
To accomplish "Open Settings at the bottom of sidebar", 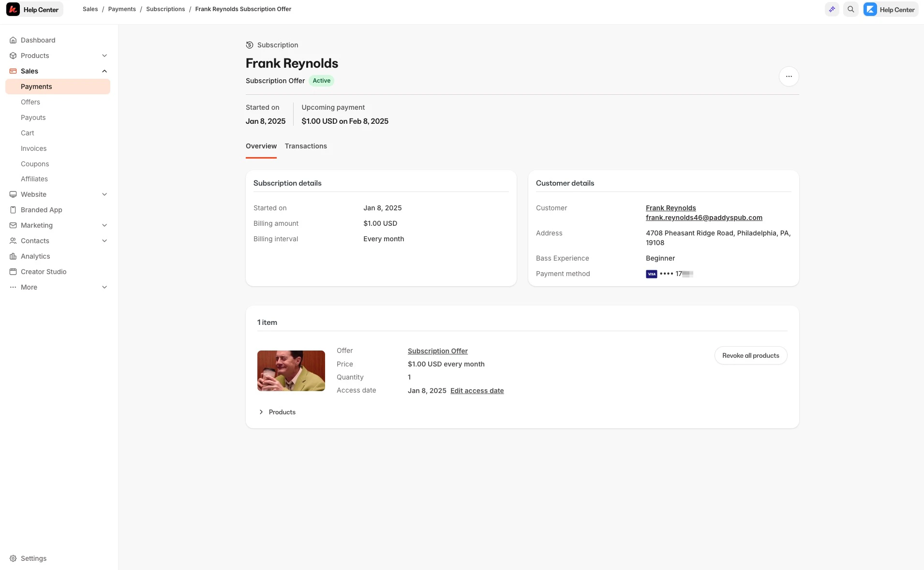I will coord(33,558).
